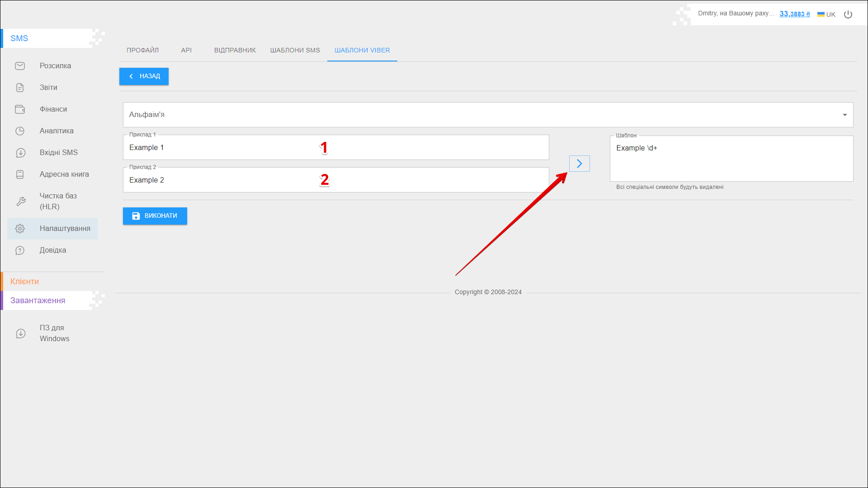This screenshot has height=488, width=868.
Task: Open the ВІДПРАВНИК tab
Action: point(235,50)
